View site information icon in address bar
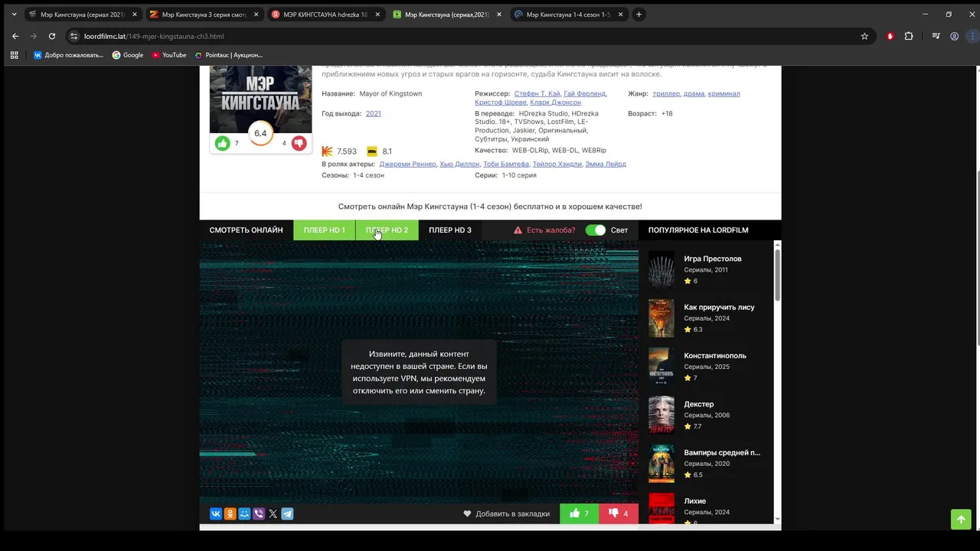This screenshot has height=551, width=980. point(74,36)
